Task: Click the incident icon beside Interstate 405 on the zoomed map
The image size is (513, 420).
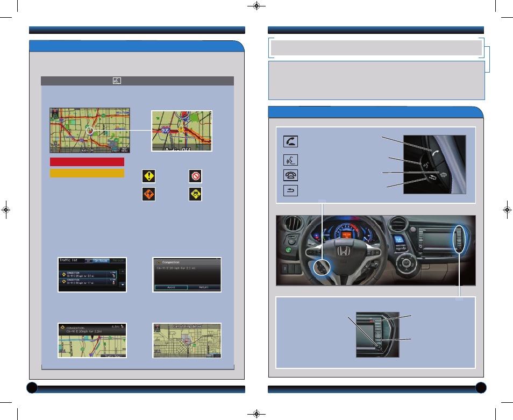Action: (x=181, y=130)
